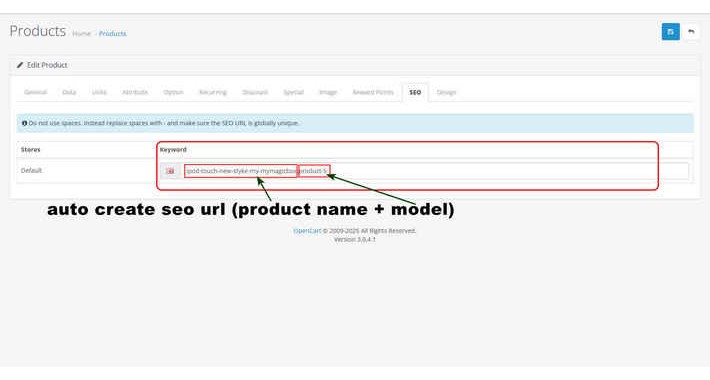Viewport: 710px width, 380px height.
Task: Select the Recurring tab
Action: pyautogui.click(x=213, y=92)
